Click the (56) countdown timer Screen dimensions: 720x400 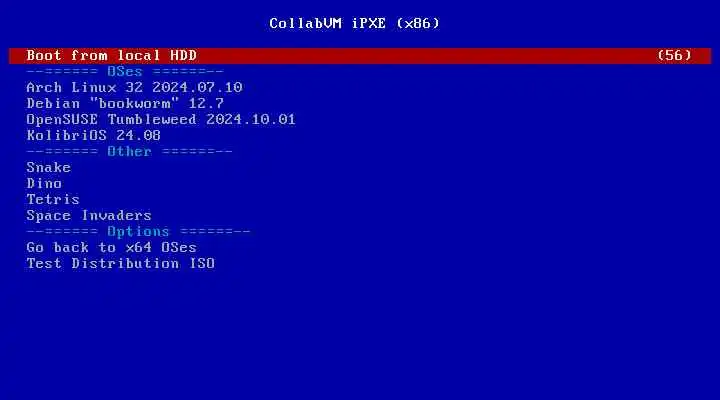(x=674, y=56)
